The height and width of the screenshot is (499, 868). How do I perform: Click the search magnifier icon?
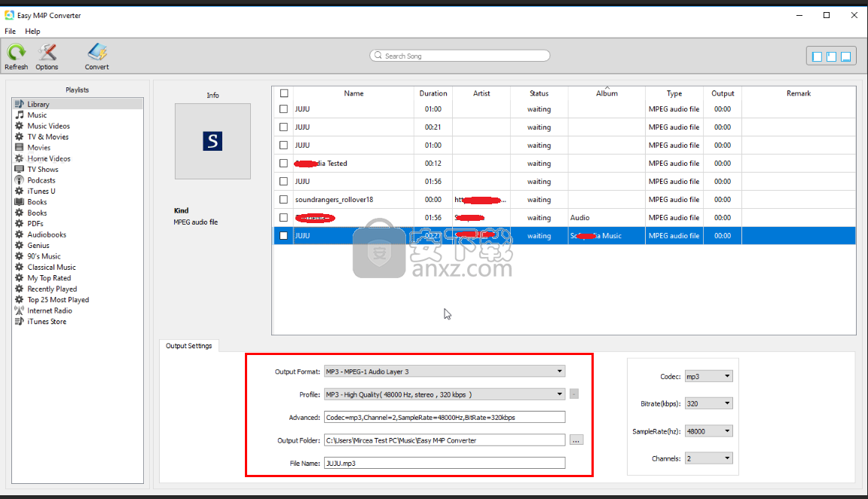point(378,55)
